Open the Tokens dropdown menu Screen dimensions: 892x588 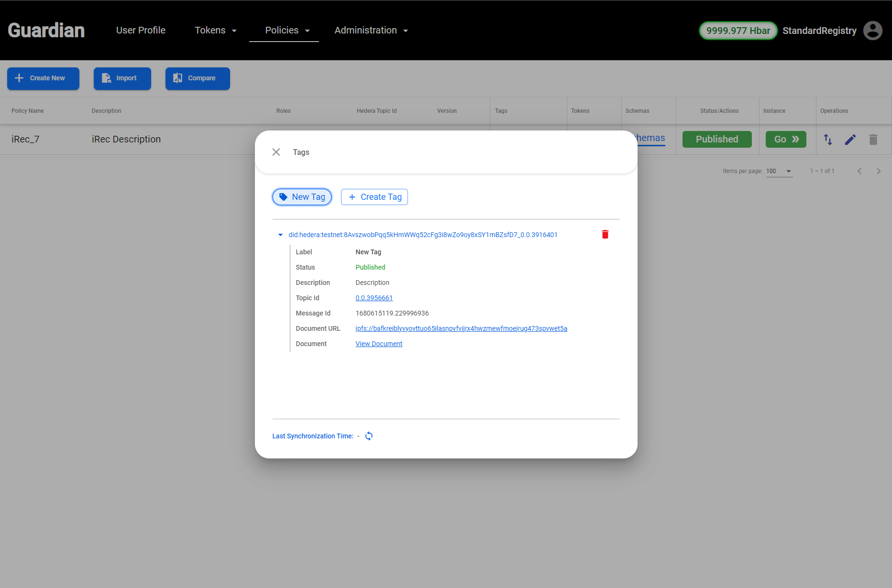[x=216, y=30]
